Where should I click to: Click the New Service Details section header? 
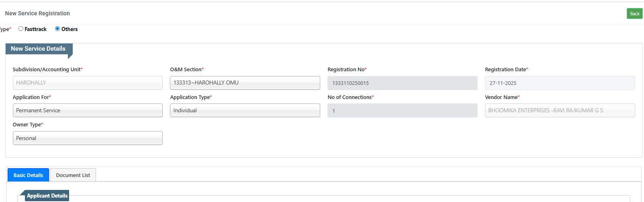point(38,49)
